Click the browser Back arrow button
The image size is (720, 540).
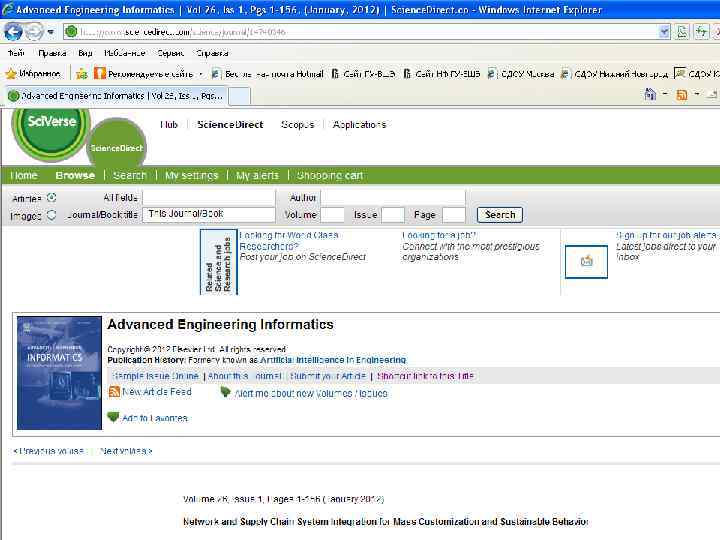[x=13, y=32]
